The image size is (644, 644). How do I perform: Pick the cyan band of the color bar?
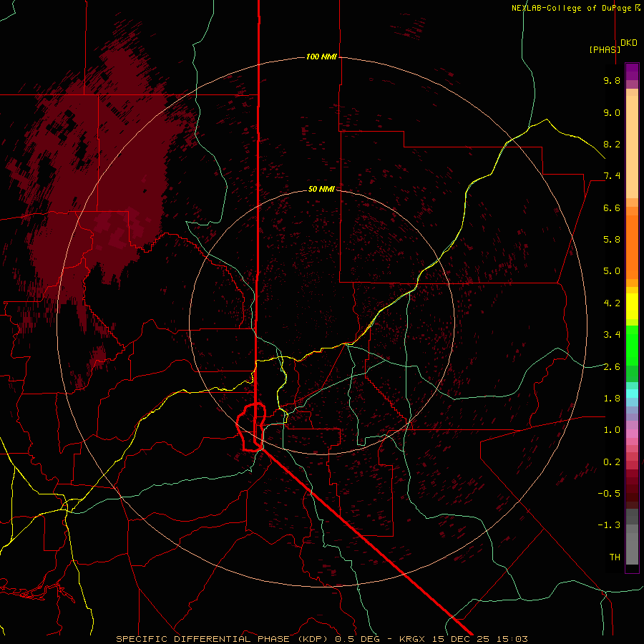pos(632,394)
